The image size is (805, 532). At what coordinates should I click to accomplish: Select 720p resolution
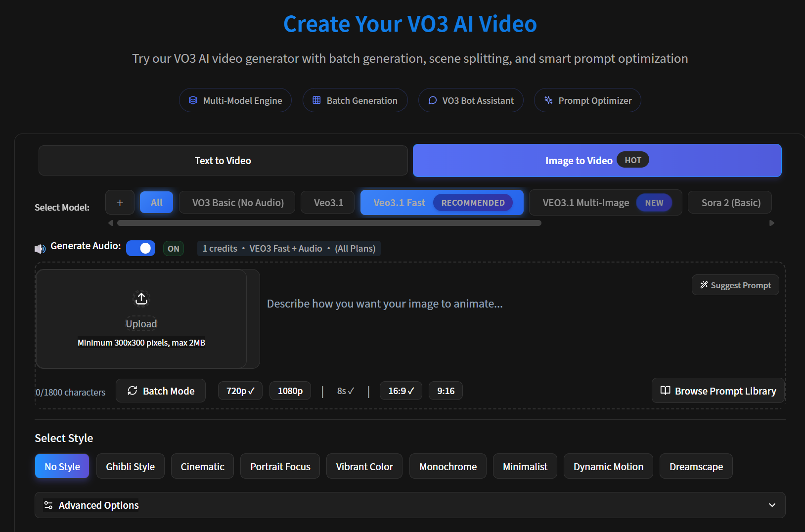click(240, 391)
